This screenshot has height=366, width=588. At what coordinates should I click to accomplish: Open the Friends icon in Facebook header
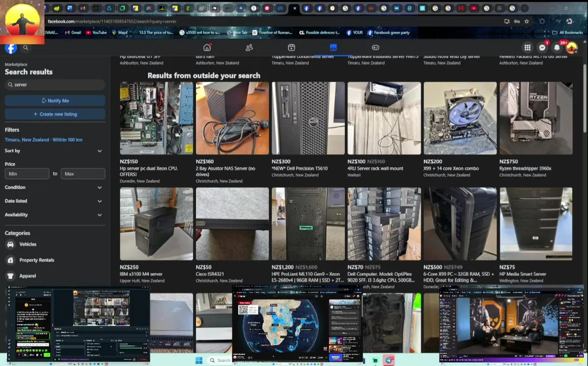click(249, 48)
